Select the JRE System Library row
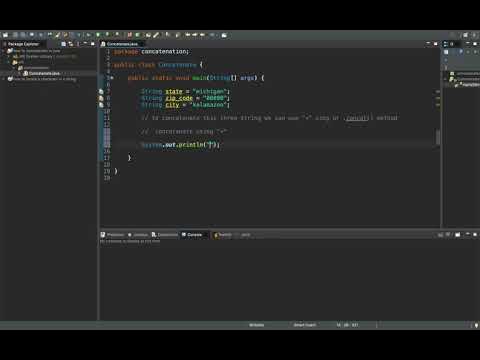This screenshot has height=360, width=480. point(45,57)
